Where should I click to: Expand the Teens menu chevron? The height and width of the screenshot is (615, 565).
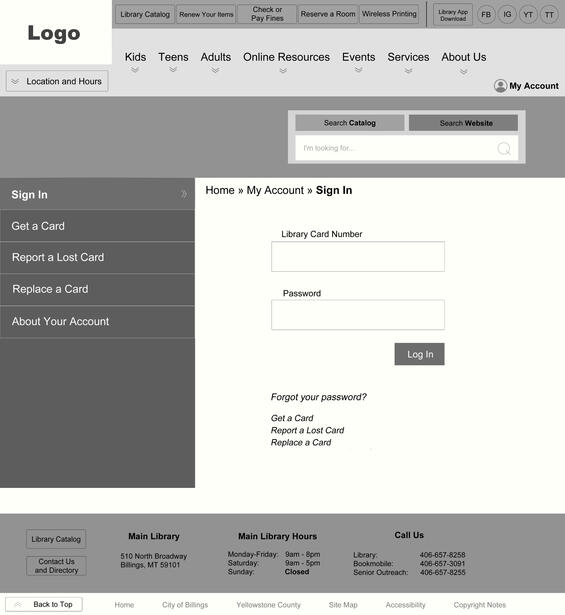click(x=173, y=70)
